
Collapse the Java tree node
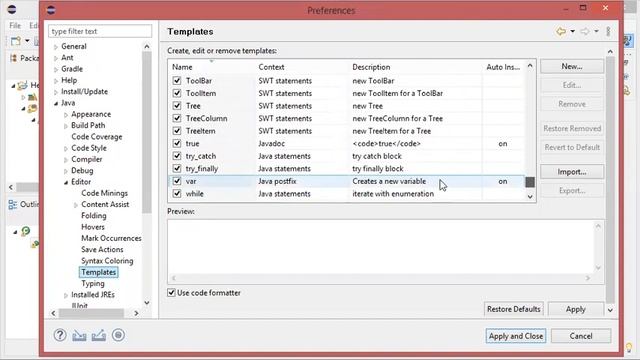click(56, 103)
